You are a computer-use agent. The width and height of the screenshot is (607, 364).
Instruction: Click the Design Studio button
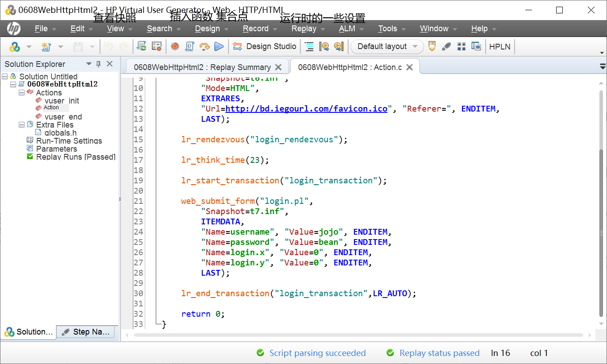265,46
